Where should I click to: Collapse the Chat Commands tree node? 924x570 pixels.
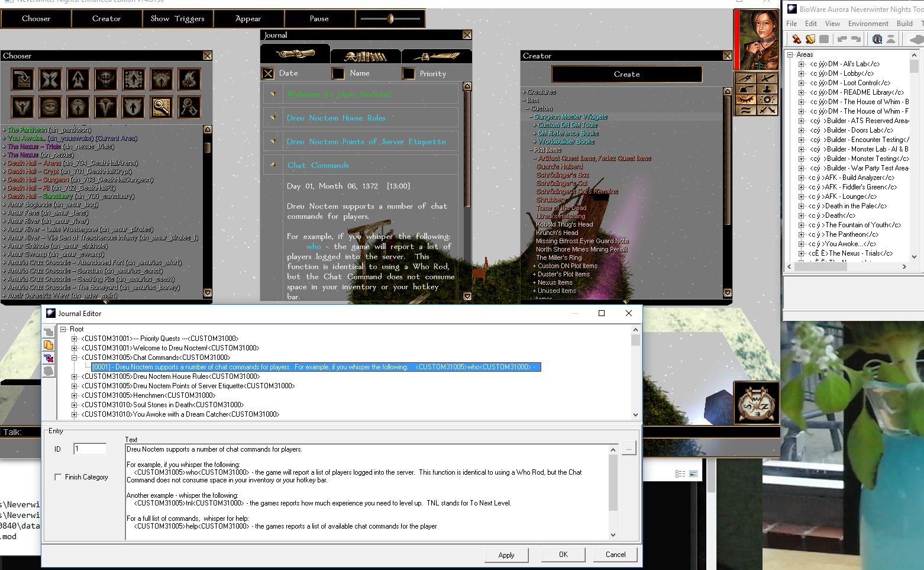[75, 358]
